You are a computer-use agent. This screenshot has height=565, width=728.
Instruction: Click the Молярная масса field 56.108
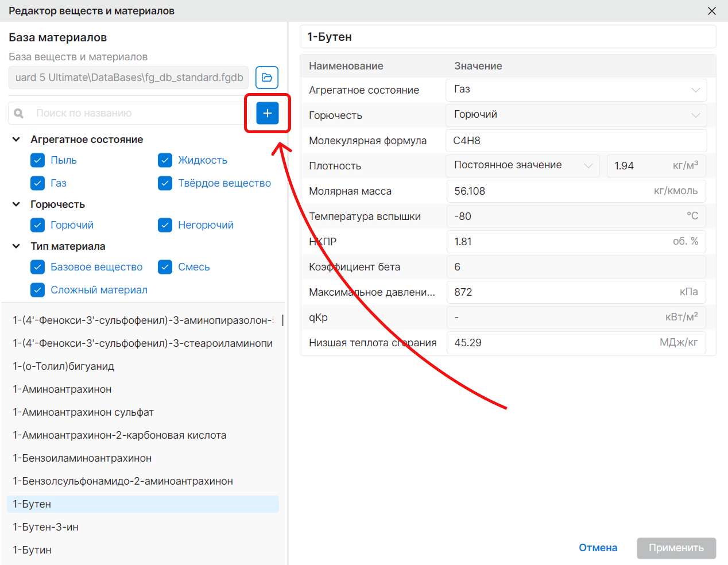(x=576, y=191)
